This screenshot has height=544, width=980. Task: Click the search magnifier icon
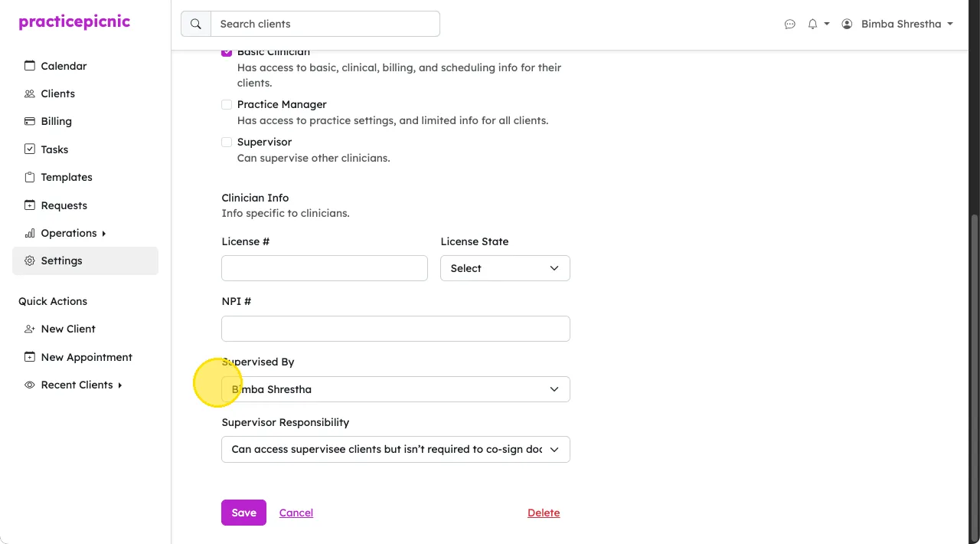(196, 24)
